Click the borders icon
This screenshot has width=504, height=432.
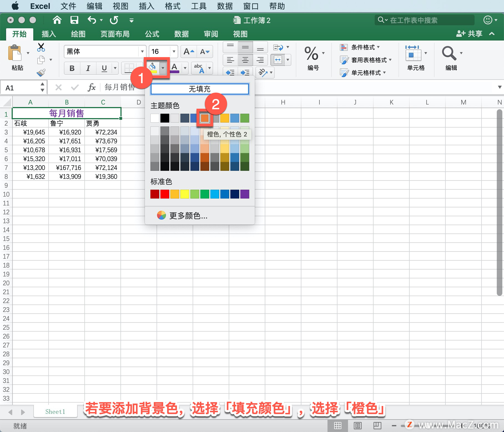[129, 68]
